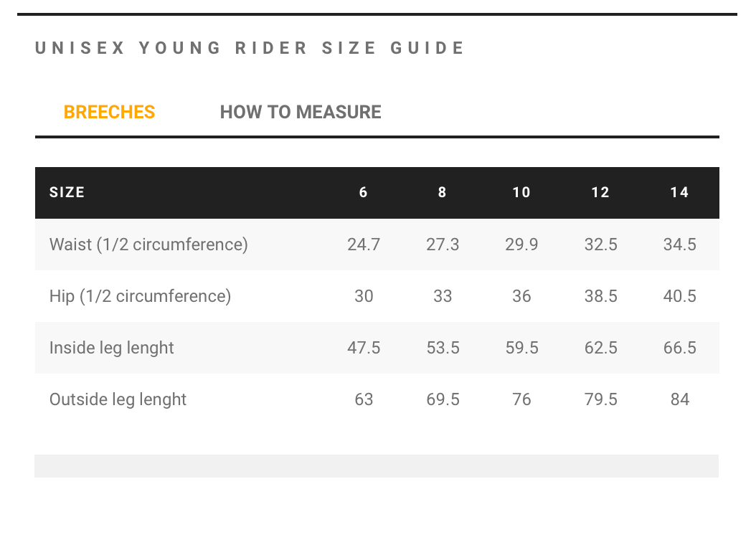
Task: Click the inside leg value 47.5
Action: 363,347
